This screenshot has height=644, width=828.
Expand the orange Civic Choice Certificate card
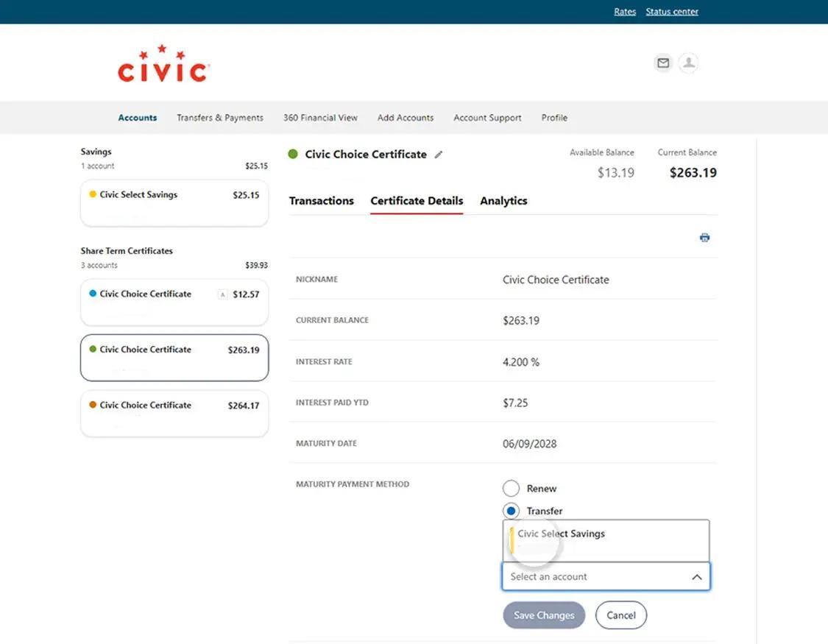click(x=174, y=413)
